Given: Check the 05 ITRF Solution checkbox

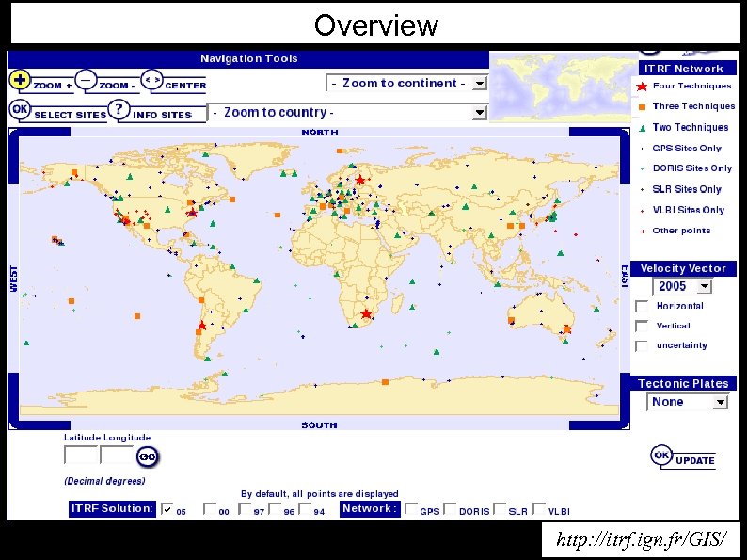Looking at the screenshot, I should coord(167,508).
